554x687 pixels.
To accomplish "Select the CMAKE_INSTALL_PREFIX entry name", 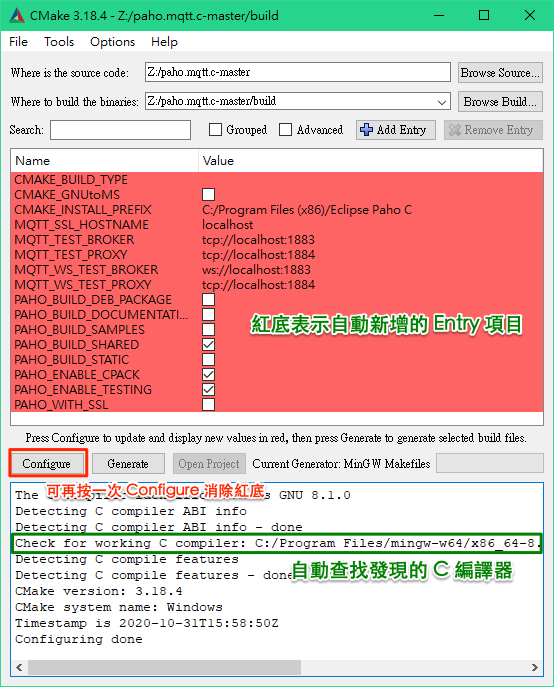I will coord(83,209).
